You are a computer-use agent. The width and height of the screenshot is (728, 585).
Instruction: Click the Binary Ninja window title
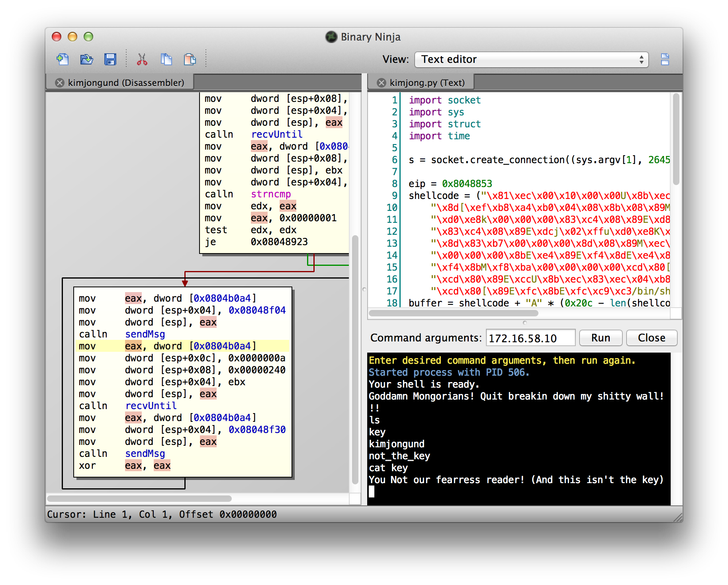click(x=370, y=37)
